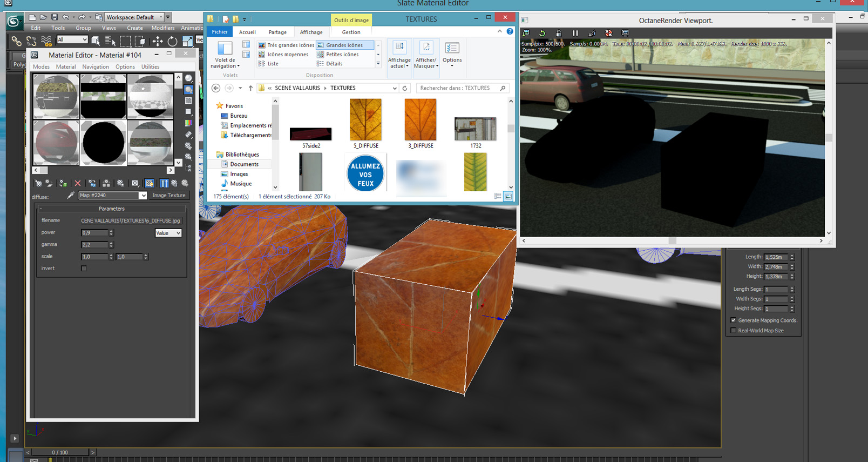868x462 pixels.
Task: Open the Fichier menu button in Explorer
Action: click(x=220, y=32)
